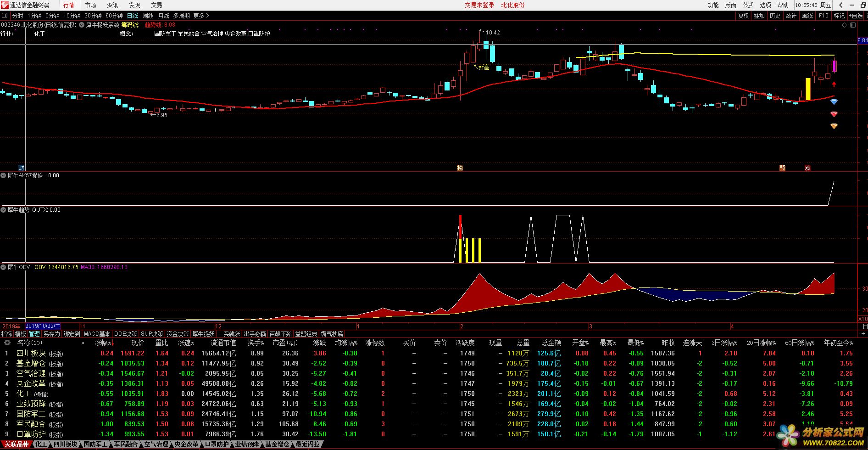Open F10 company info
Screen dimensions: 868x450
coord(823,16)
